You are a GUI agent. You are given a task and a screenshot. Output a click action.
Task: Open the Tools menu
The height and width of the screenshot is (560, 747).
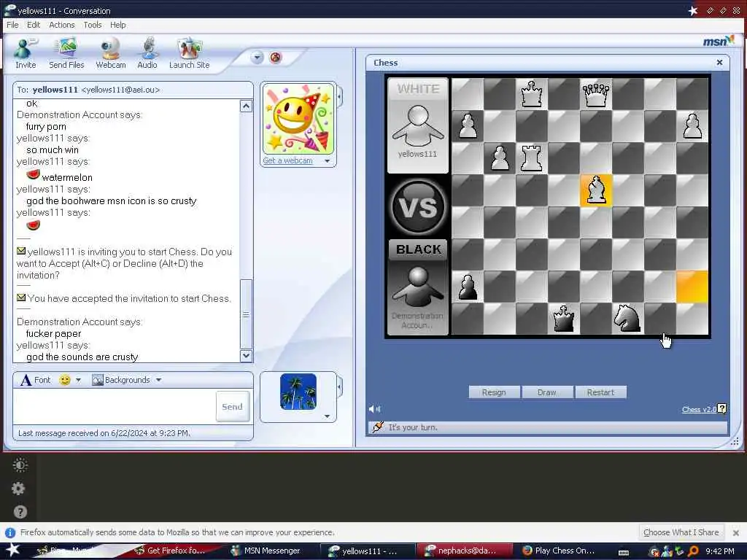93,25
